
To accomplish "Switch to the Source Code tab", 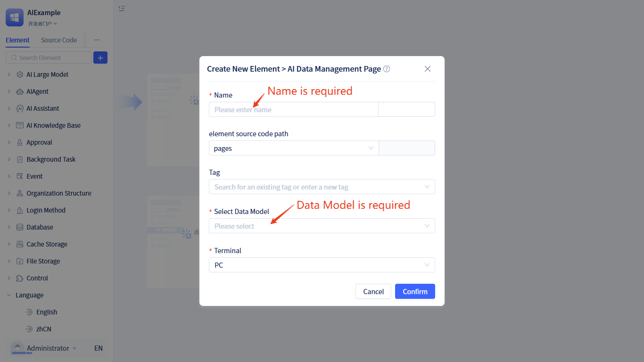I will tap(59, 40).
